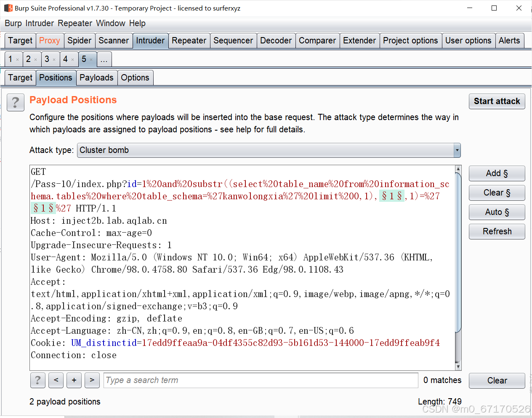
Task: Click the Accept-Encoding: gzip, deflate line
Action: tap(106, 319)
